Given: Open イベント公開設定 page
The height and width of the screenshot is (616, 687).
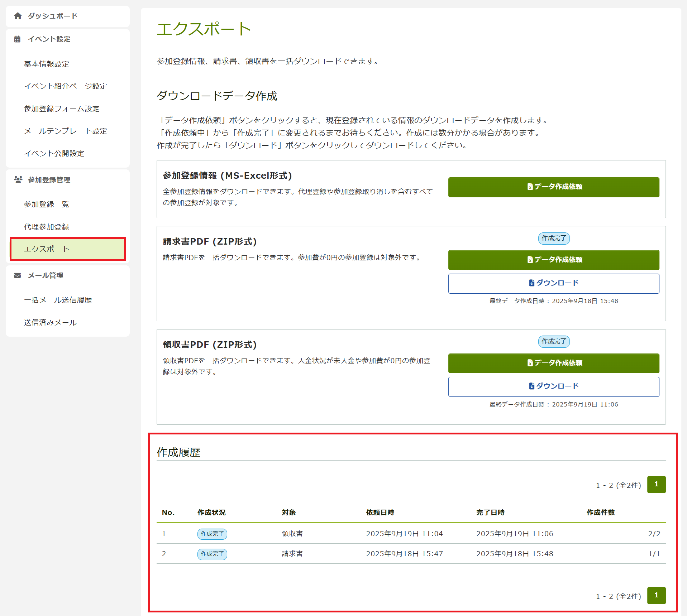Looking at the screenshot, I should [x=54, y=154].
